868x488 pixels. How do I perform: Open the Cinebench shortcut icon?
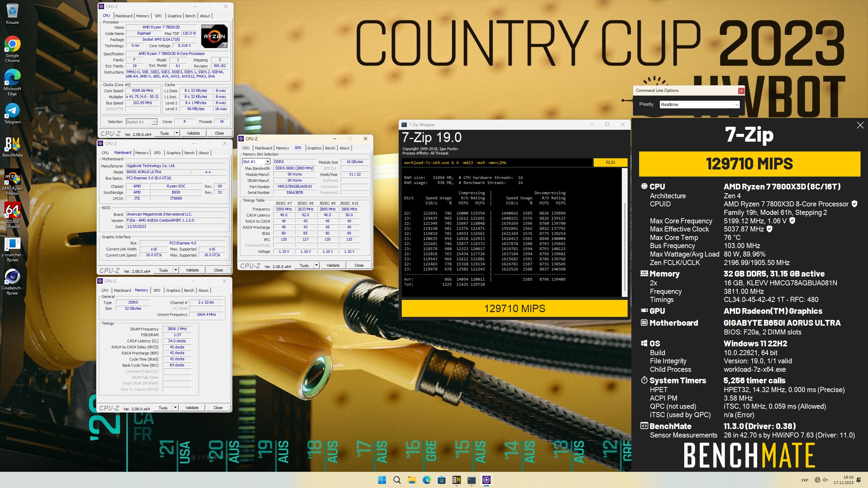13,282
